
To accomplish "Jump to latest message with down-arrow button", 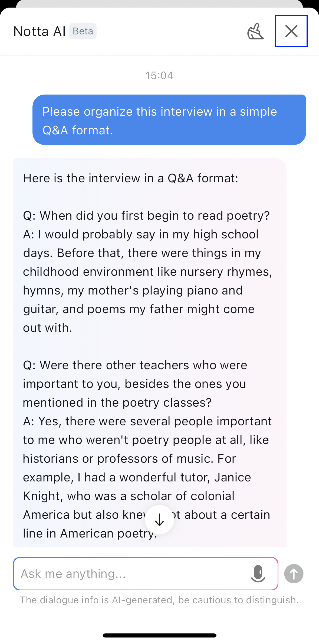I will pyautogui.click(x=159, y=520).
